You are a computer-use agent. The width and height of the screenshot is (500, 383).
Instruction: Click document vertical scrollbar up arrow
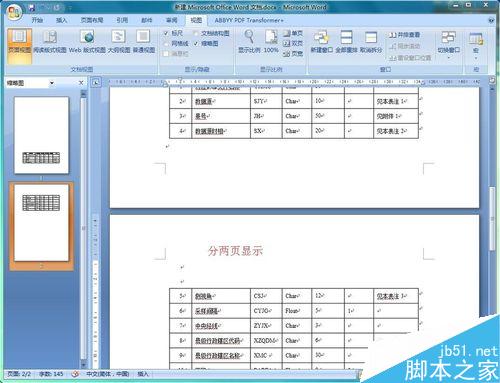(x=492, y=89)
